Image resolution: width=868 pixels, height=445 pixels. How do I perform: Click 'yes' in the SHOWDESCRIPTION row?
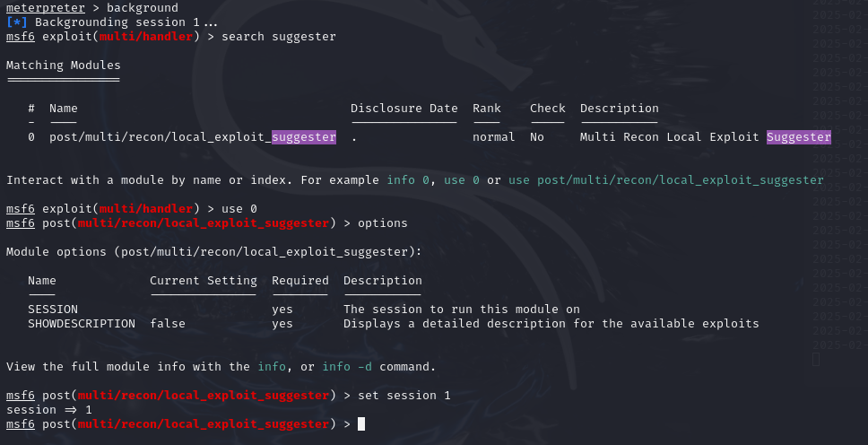(282, 324)
